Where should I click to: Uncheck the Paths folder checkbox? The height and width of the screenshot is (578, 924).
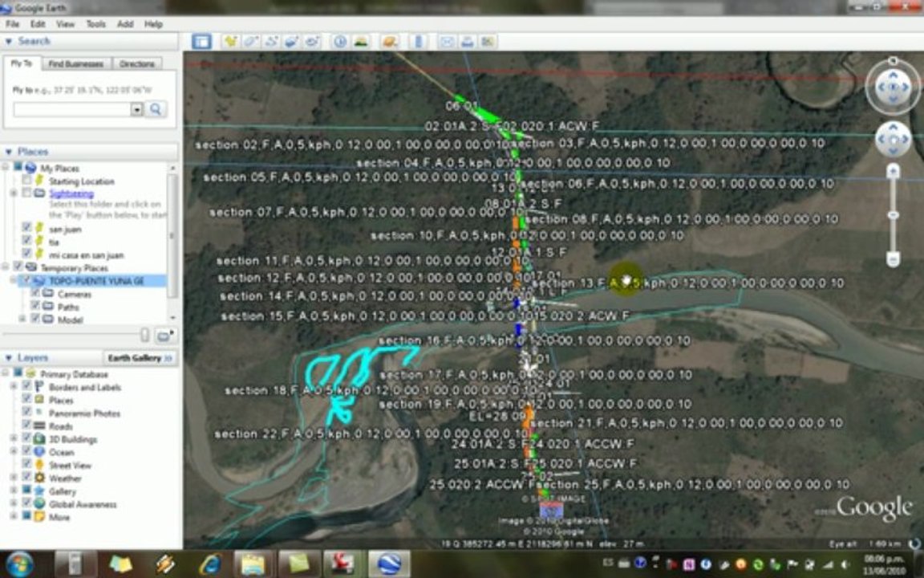(x=35, y=306)
